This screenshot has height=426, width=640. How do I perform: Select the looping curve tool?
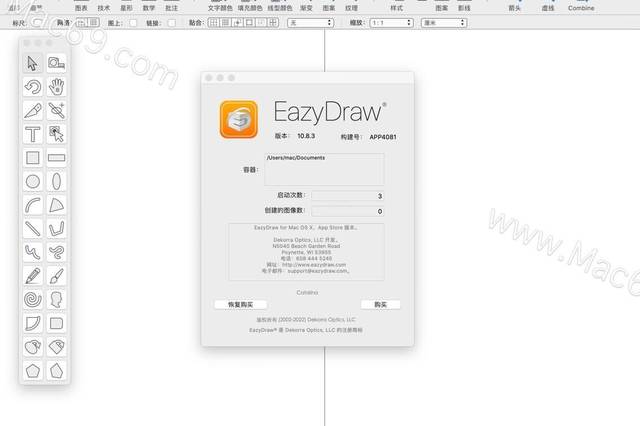[x=56, y=252]
